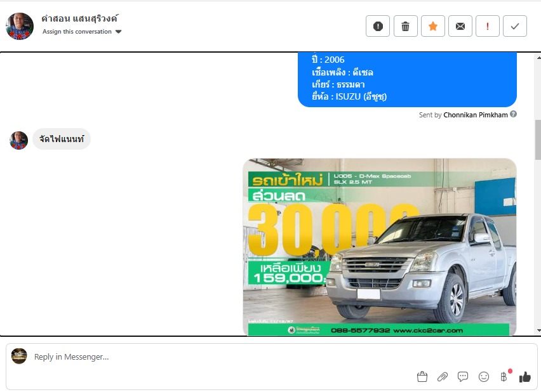Click sender name Chonnikan Pimkham
Screen dimensions: 541x392
tap(476, 115)
